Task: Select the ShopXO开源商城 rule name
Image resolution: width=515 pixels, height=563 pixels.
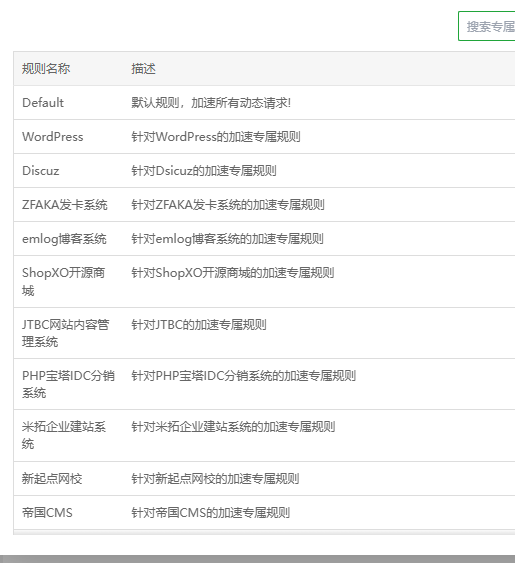Action: coord(64,282)
